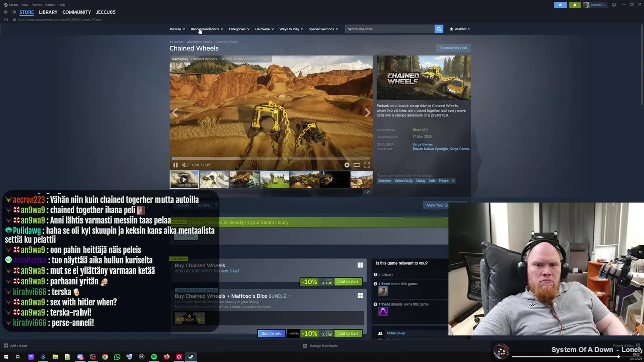
Task: Click the Driving tag
Action: coord(420,181)
